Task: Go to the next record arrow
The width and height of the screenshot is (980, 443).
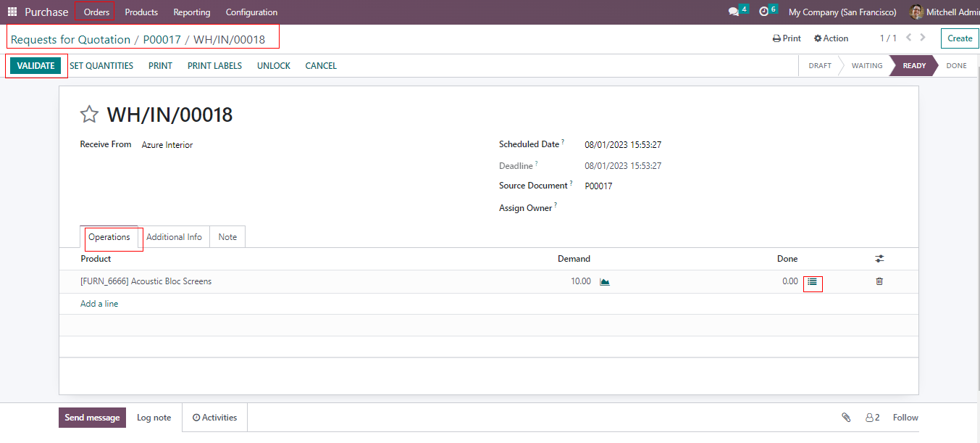Action: pyautogui.click(x=923, y=38)
